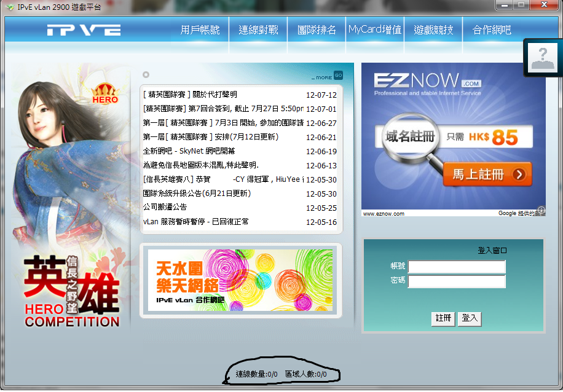563x392 pixels.
Task: Click date 12-07-12 in news list
Action: [321, 95]
